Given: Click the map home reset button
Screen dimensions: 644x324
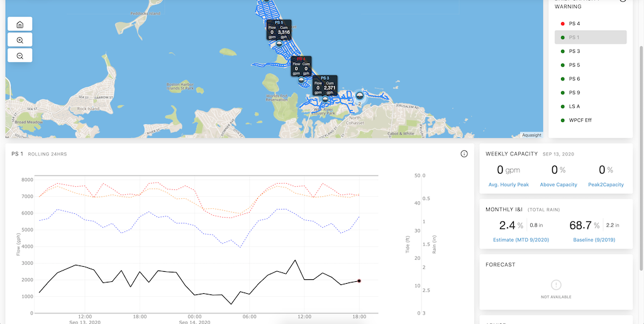Looking at the screenshot, I should point(19,25).
